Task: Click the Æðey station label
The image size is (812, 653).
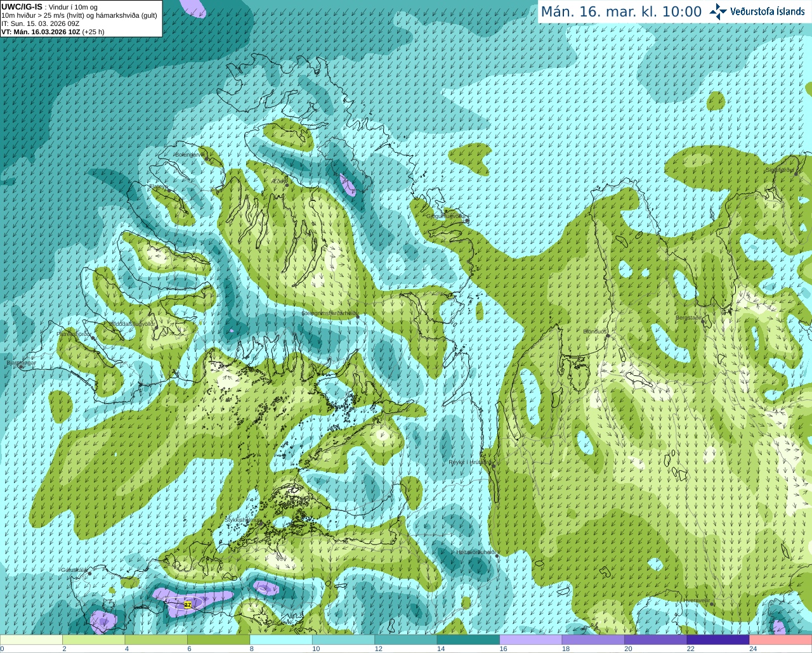Action: click(x=280, y=181)
